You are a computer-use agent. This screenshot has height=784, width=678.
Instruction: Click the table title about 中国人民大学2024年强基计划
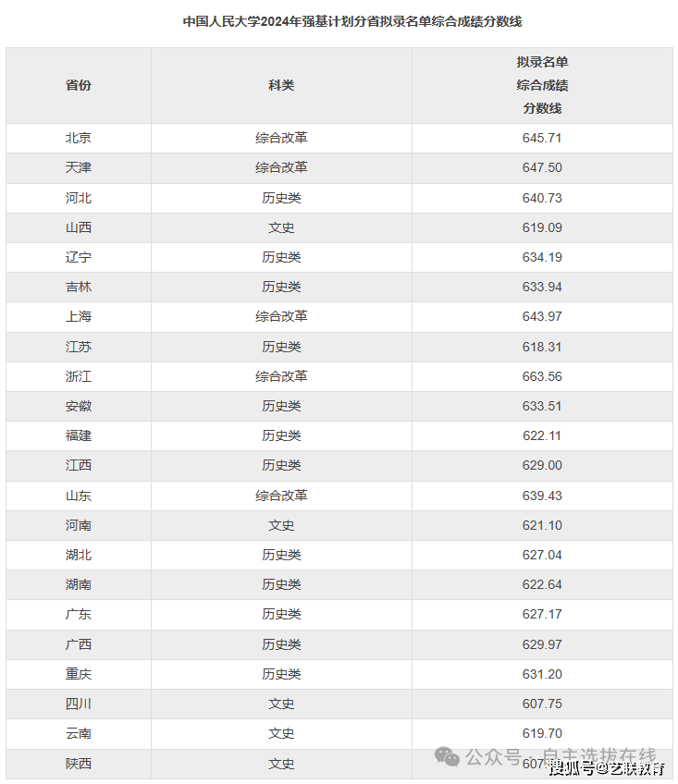[x=339, y=21]
